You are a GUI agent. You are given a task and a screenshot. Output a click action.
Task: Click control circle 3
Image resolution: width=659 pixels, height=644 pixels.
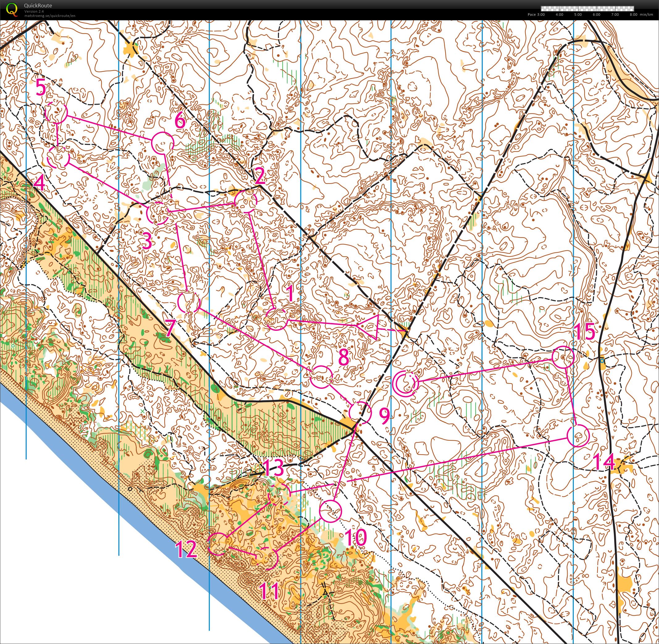[157, 213]
